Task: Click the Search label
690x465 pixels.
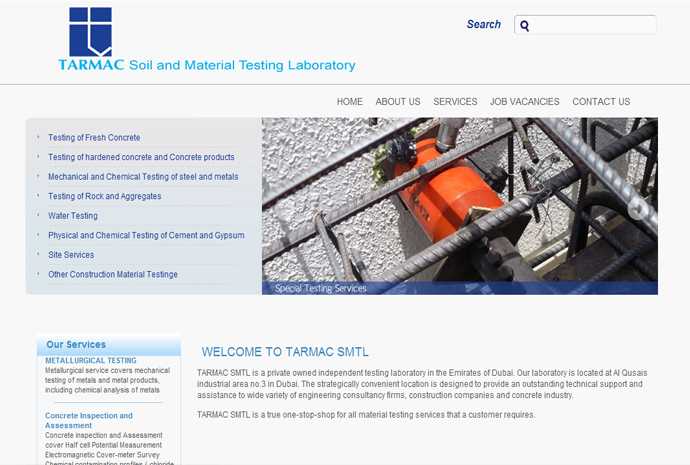Action: click(x=484, y=25)
